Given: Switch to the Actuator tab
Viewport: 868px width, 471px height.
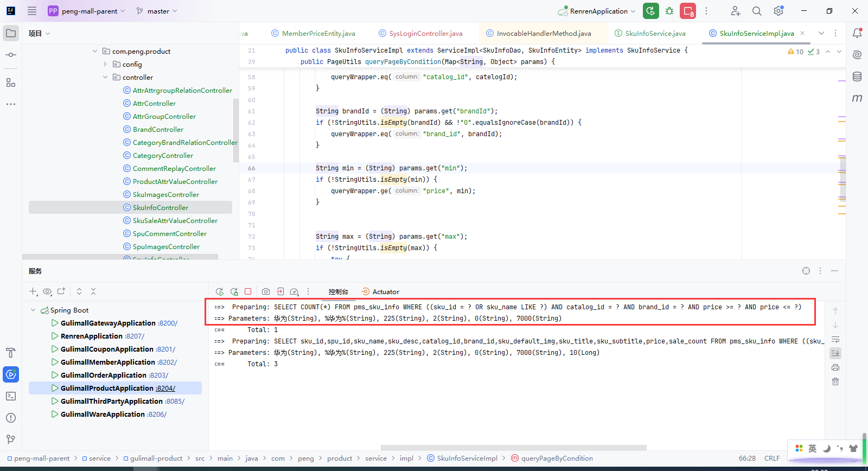Looking at the screenshot, I should (x=380, y=291).
